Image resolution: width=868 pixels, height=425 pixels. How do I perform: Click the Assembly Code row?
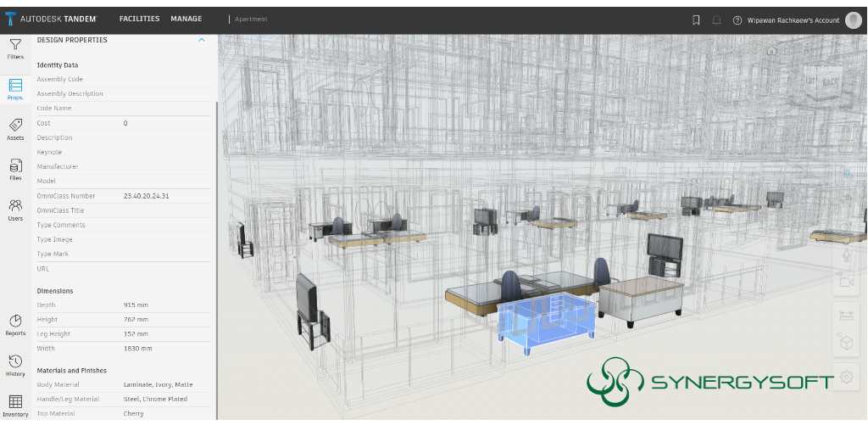pyautogui.click(x=124, y=79)
